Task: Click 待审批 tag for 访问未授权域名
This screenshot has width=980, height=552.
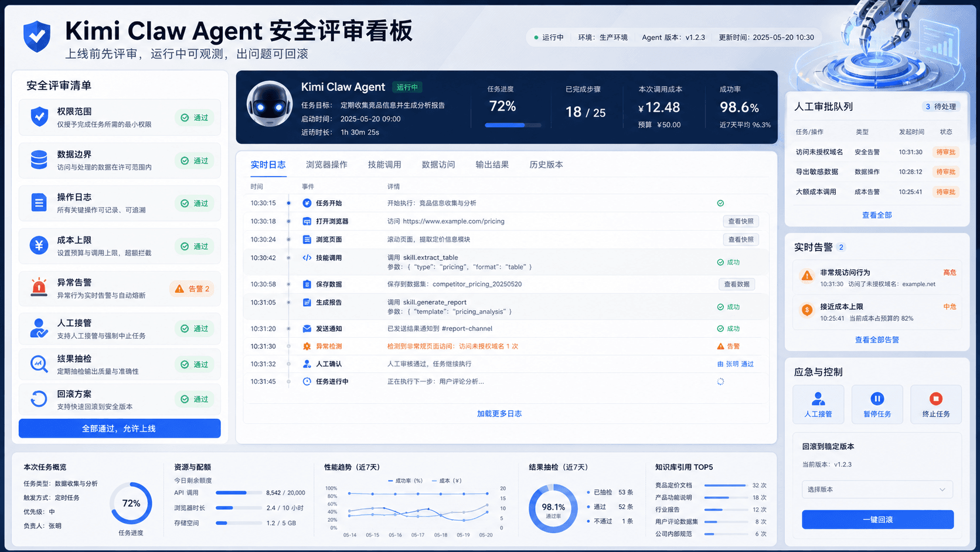Action: 946,152
